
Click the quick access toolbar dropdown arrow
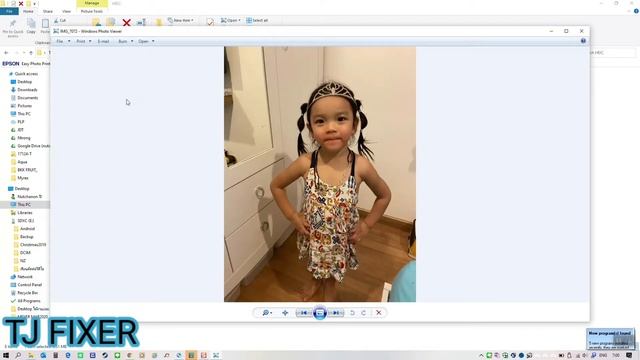point(35,3)
